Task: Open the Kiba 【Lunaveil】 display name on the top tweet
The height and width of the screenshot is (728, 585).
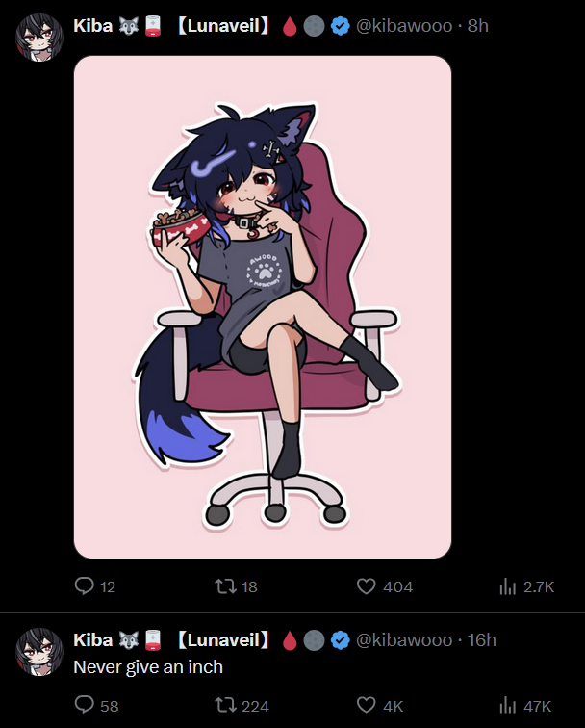Action: (171, 26)
